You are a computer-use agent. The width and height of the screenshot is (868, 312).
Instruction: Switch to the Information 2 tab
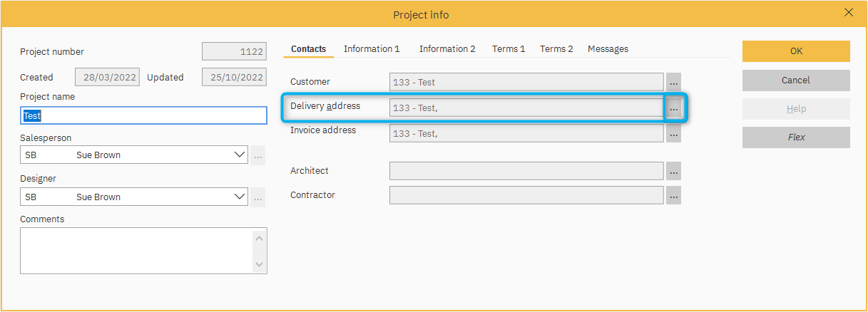pos(447,49)
